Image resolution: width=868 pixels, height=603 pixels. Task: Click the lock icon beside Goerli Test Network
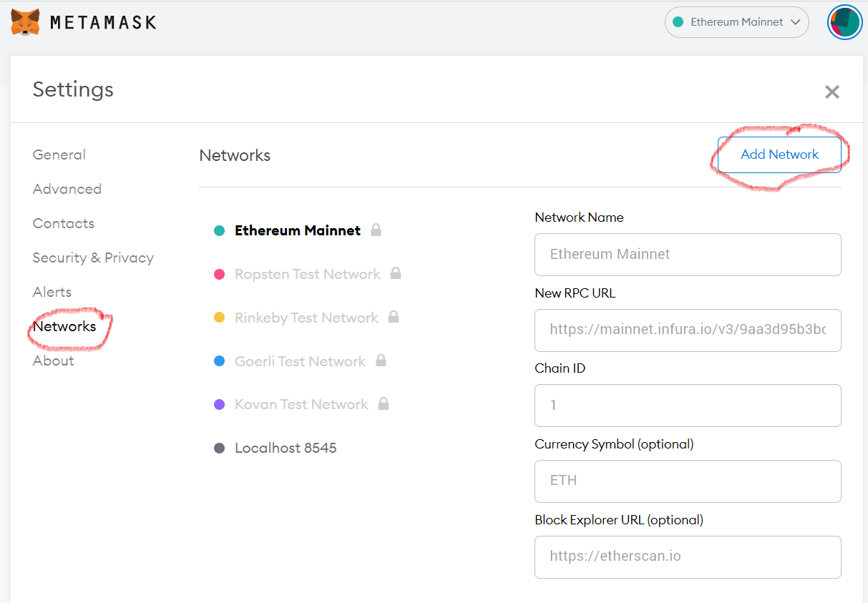381,361
